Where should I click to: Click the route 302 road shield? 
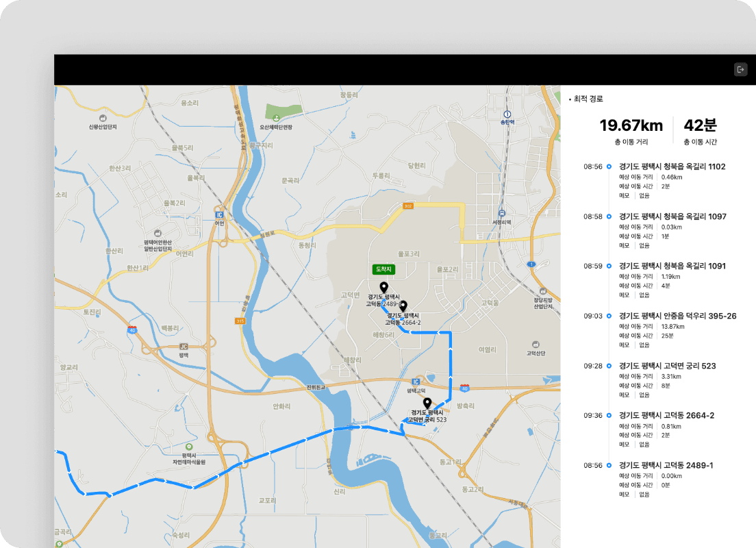[x=408, y=206]
